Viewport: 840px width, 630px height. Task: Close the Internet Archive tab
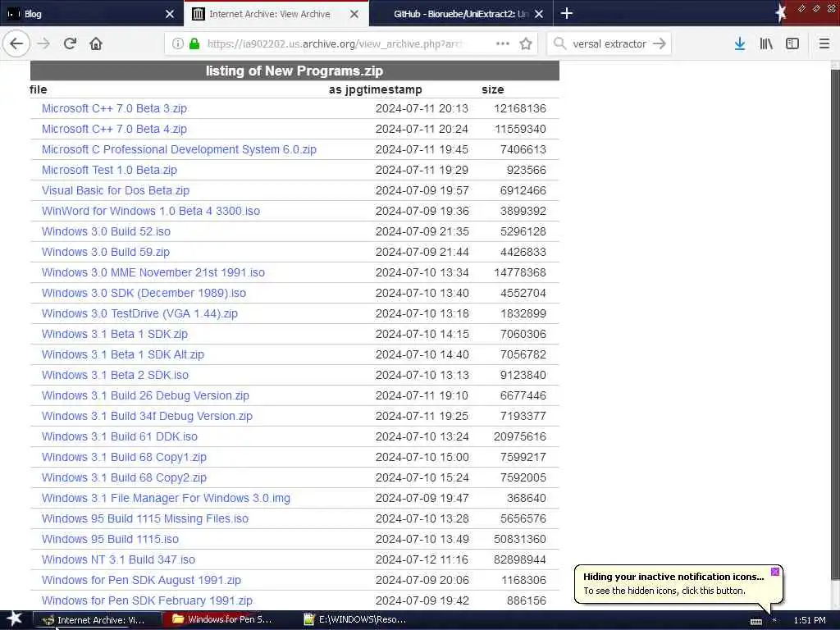(354, 14)
